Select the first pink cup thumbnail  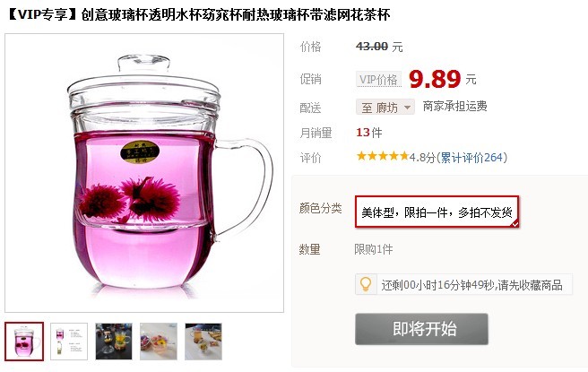point(24,342)
